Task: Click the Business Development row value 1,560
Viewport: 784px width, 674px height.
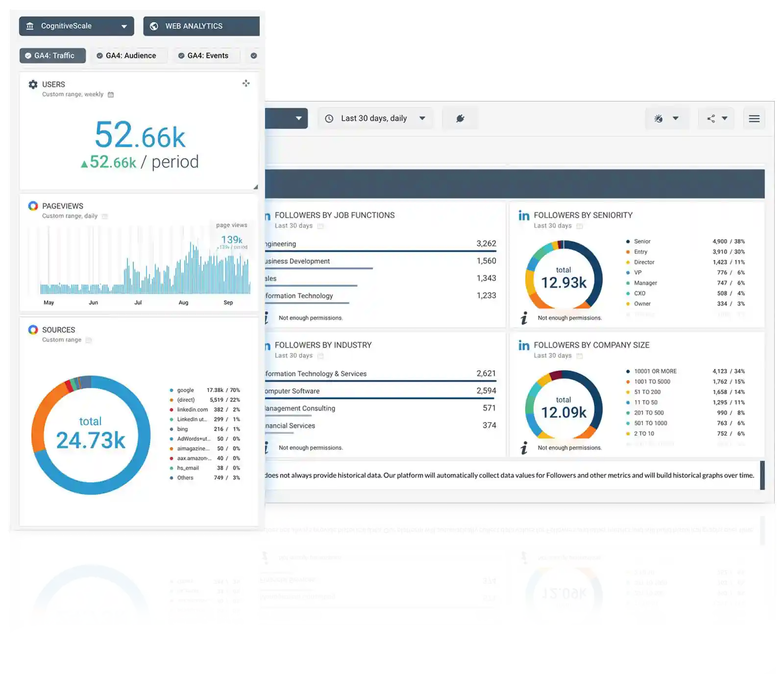Action: pyautogui.click(x=486, y=261)
